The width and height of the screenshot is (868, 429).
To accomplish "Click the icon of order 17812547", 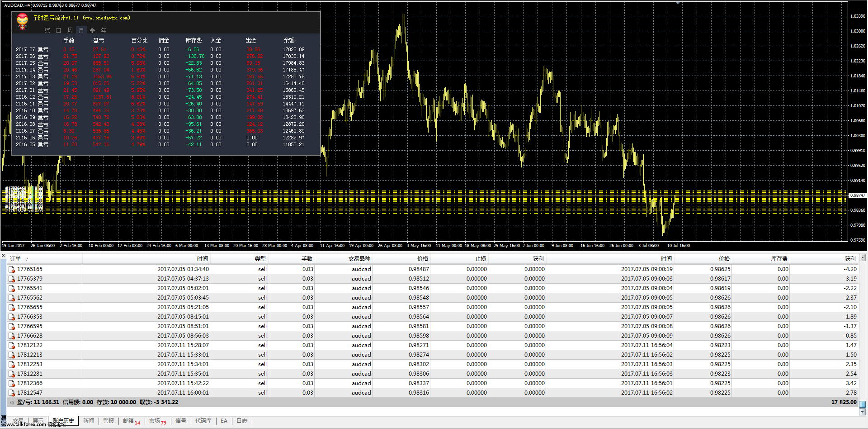I will tap(12, 393).
